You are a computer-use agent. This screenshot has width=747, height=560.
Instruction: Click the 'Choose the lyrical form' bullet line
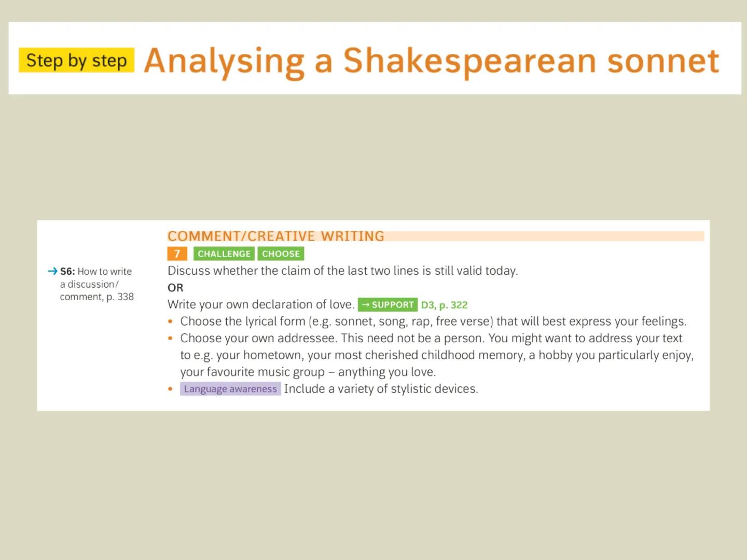(433, 321)
